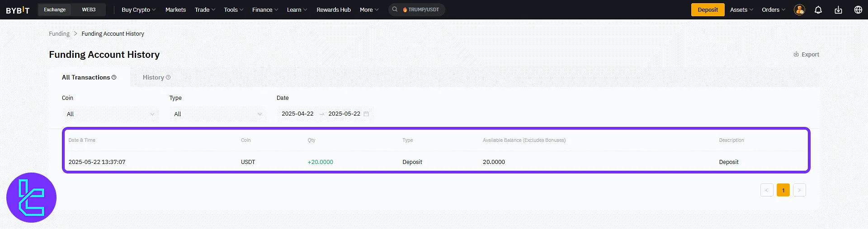
Task: Open the user profile avatar
Action: pos(799,10)
